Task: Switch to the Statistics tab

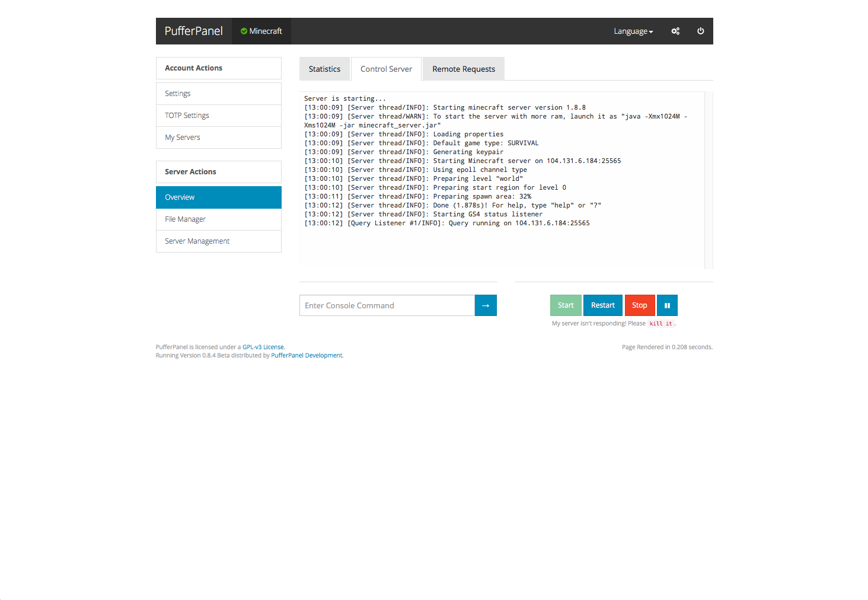Action: coord(324,69)
